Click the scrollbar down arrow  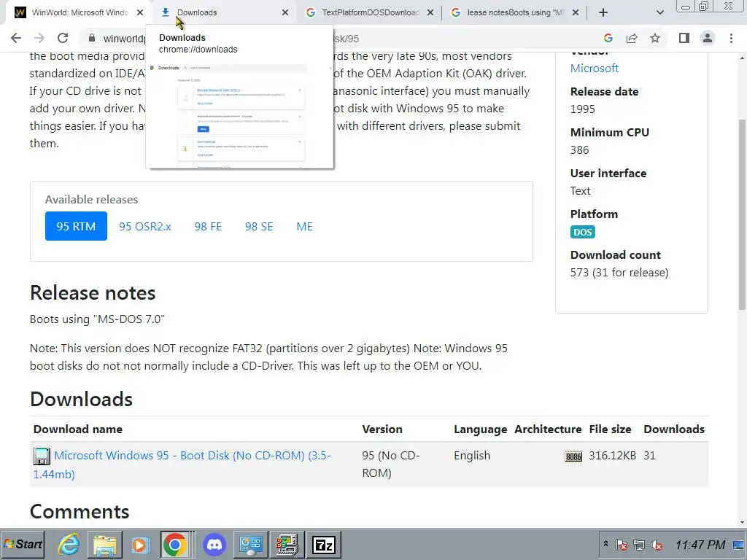tap(742, 522)
